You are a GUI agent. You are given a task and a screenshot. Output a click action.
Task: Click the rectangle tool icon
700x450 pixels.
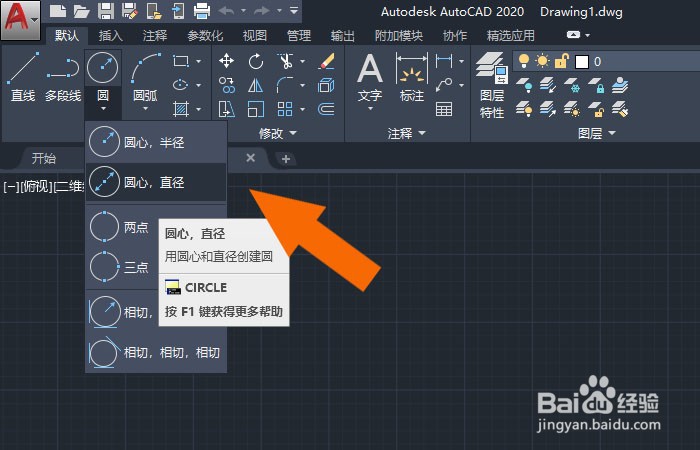pos(180,61)
